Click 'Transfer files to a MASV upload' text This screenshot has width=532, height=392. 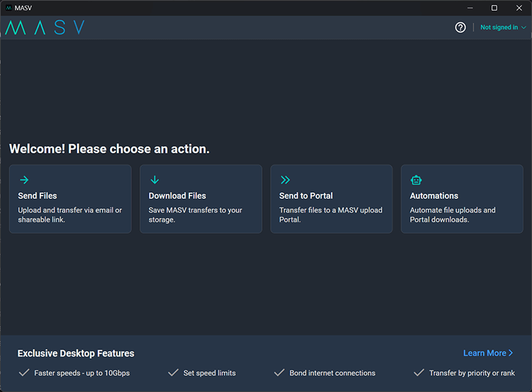(331, 215)
